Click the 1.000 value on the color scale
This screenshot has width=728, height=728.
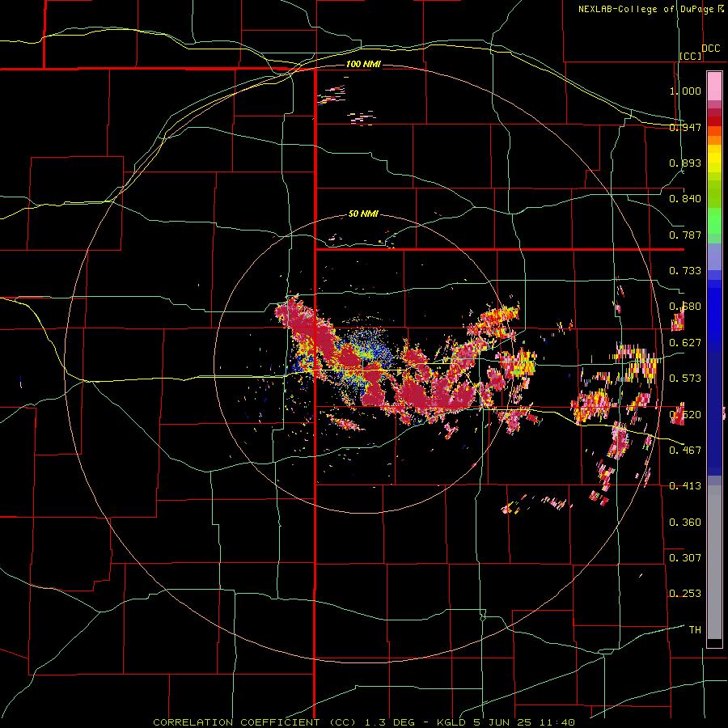(x=685, y=91)
